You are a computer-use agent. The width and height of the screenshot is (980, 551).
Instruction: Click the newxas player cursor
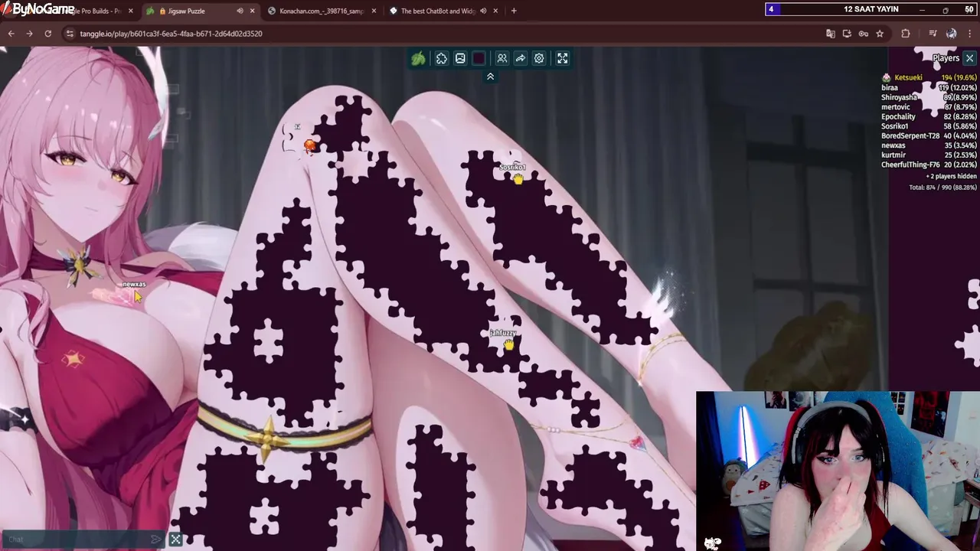pyautogui.click(x=138, y=296)
